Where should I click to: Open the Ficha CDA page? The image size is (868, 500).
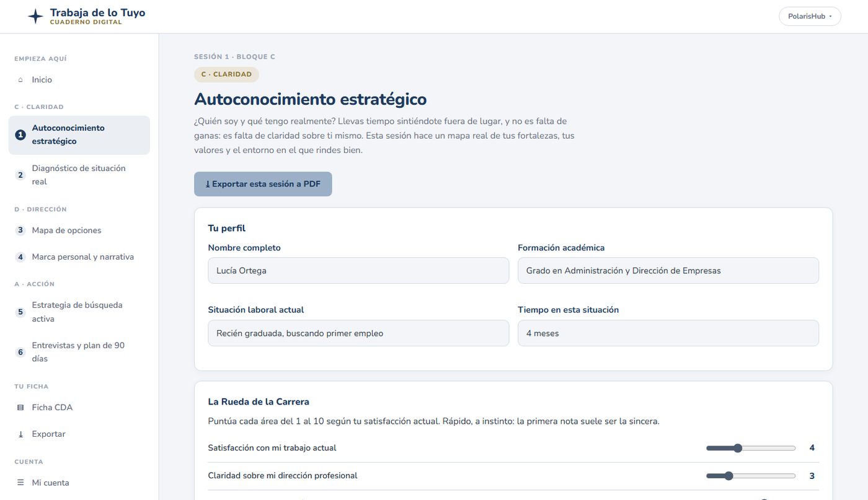pos(79,408)
